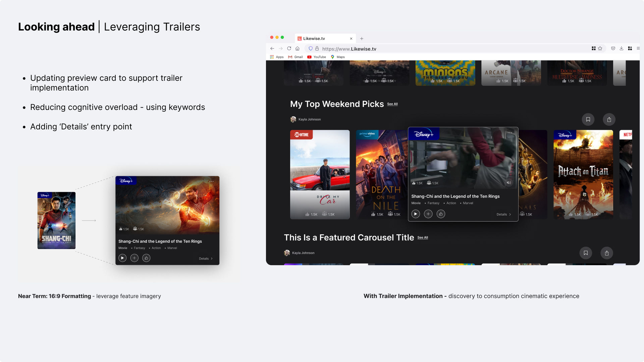The width and height of the screenshot is (644, 362).
Task: Open the Maps bookmark
Action: tap(338, 57)
